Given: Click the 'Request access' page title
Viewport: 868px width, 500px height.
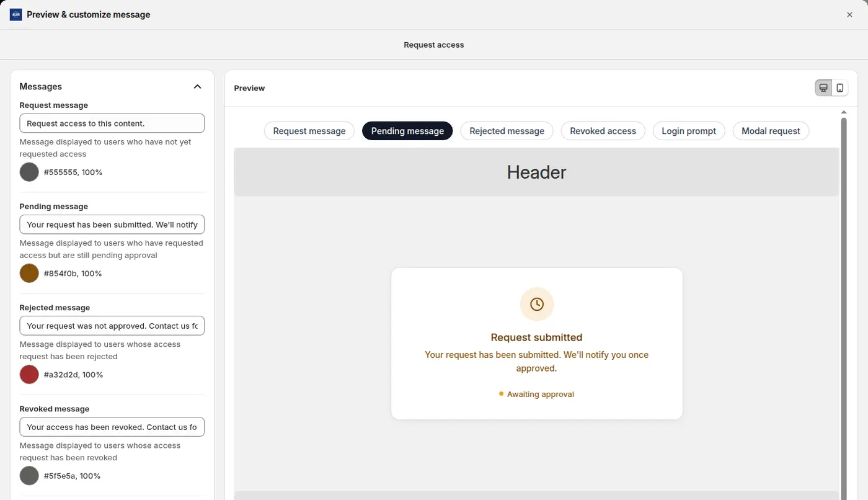Looking at the screenshot, I should coord(434,45).
